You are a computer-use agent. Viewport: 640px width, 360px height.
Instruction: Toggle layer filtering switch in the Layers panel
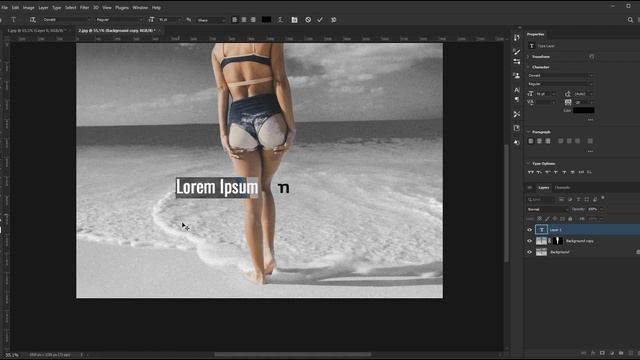click(x=603, y=198)
